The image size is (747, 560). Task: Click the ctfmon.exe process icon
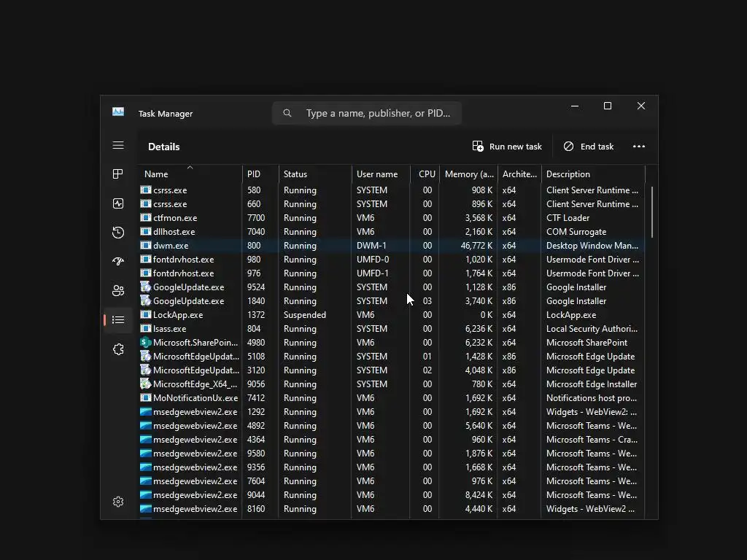click(x=145, y=217)
